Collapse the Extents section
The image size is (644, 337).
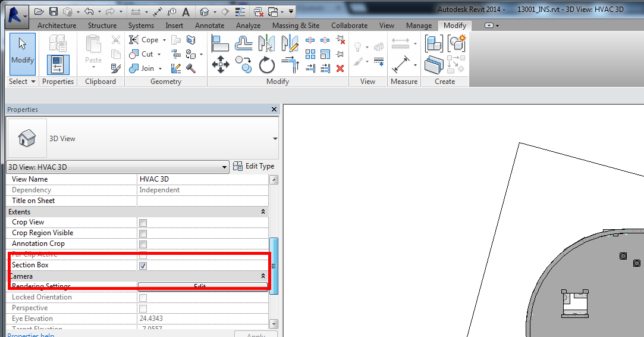coord(263,211)
